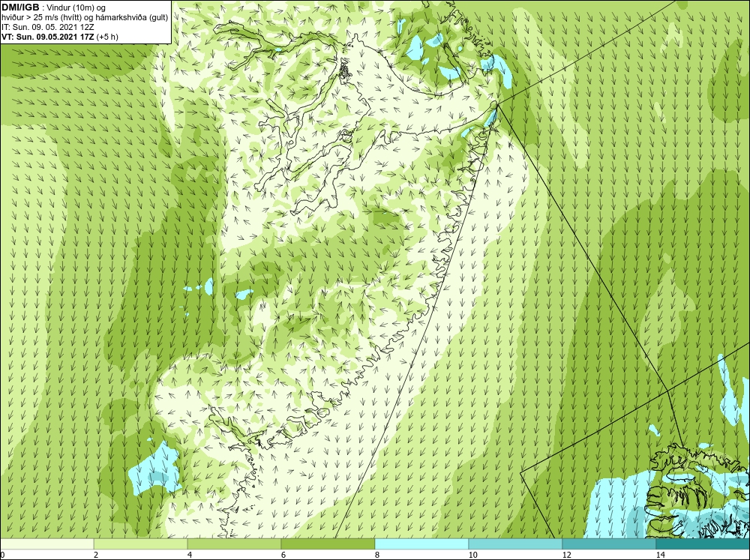
Task: Click the legend label '10'
Action: [473, 555]
